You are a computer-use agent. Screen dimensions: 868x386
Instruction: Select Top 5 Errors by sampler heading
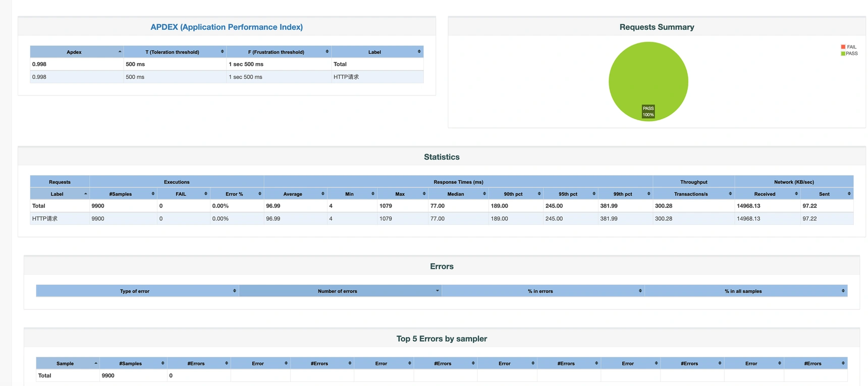(442, 339)
